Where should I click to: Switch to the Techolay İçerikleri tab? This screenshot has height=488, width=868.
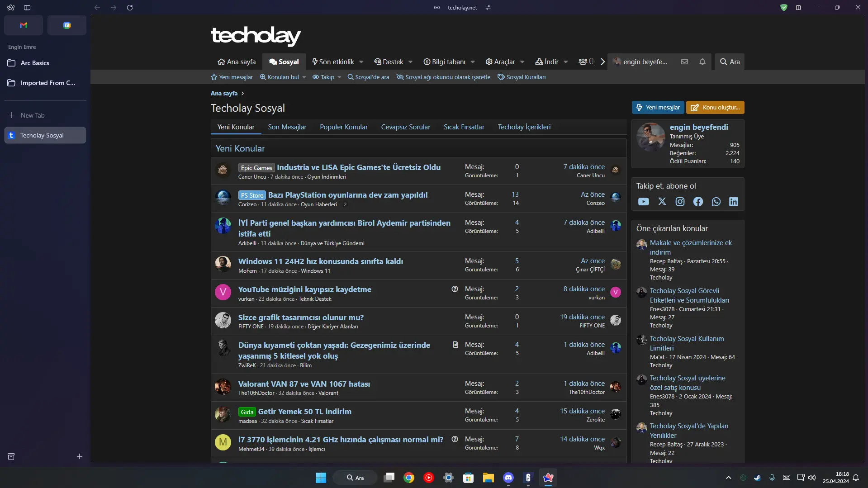click(524, 127)
